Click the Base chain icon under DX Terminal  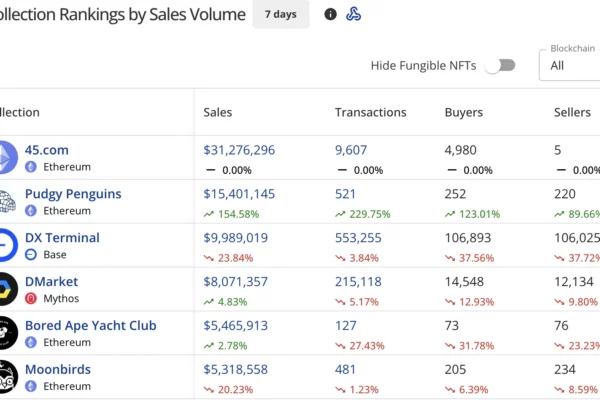coord(31,254)
